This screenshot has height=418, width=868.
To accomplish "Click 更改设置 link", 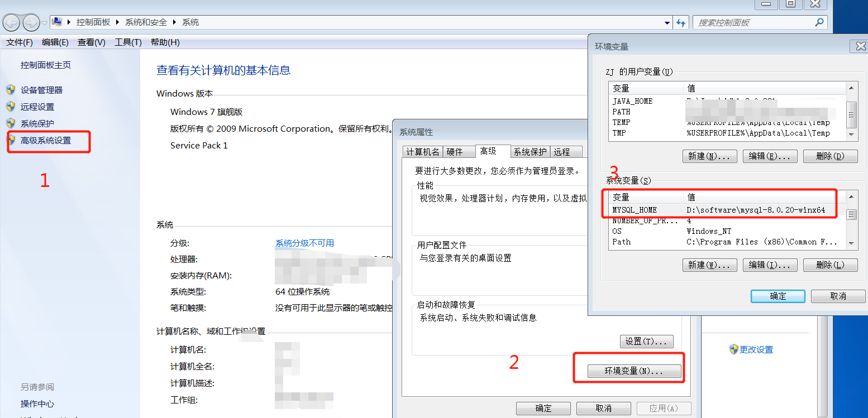I will point(756,349).
